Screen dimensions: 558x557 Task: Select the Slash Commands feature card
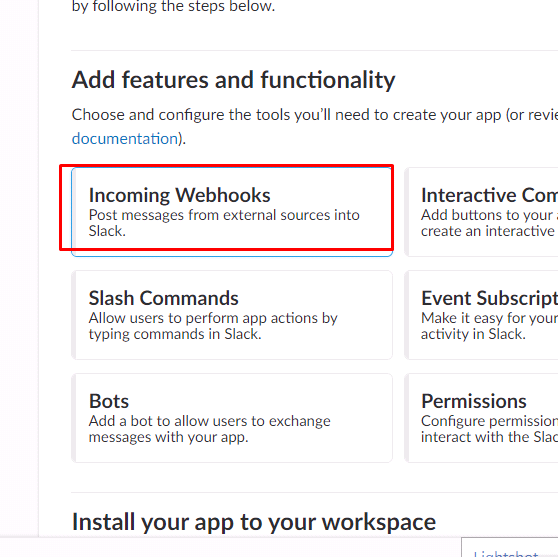pos(232,315)
